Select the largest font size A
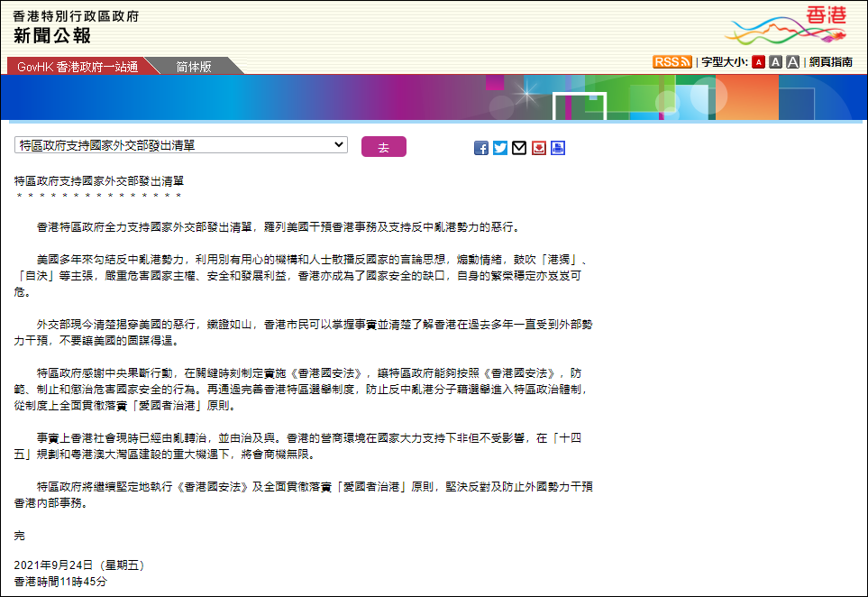Screen dimensions: 868x597 (792, 62)
